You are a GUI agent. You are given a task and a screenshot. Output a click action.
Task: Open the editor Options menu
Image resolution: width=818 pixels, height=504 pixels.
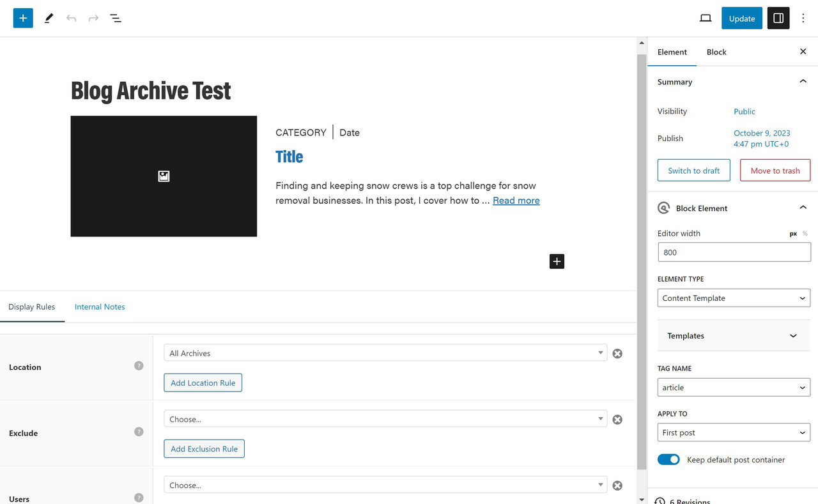click(x=803, y=18)
